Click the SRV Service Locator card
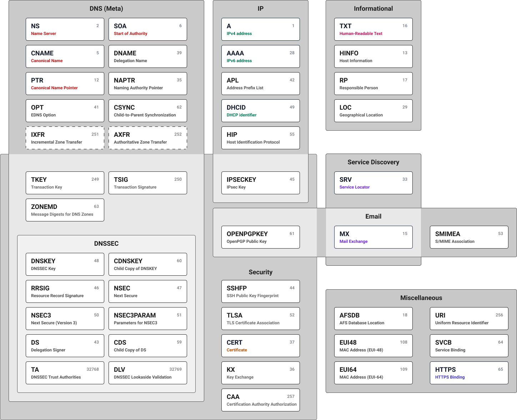This screenshot has height=420, width=517. (373, 183)
